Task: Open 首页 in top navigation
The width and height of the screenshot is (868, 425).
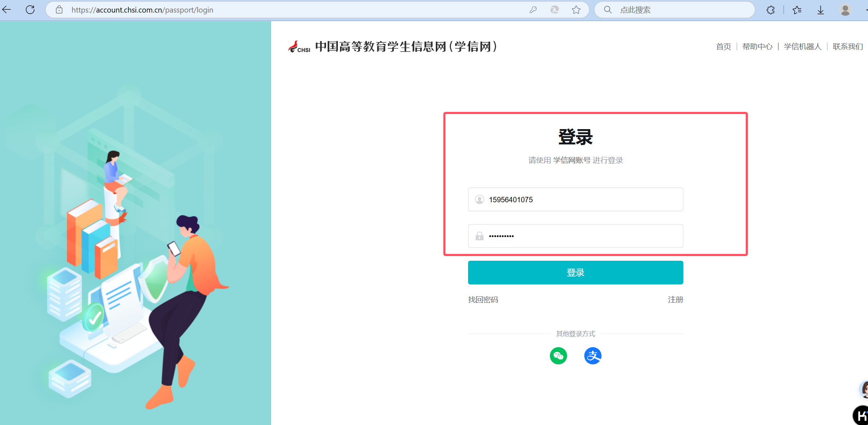Action: click(723, 47)
